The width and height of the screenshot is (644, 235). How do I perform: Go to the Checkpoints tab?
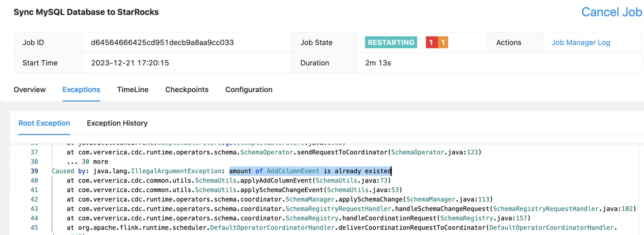click(x=187, y=89)
